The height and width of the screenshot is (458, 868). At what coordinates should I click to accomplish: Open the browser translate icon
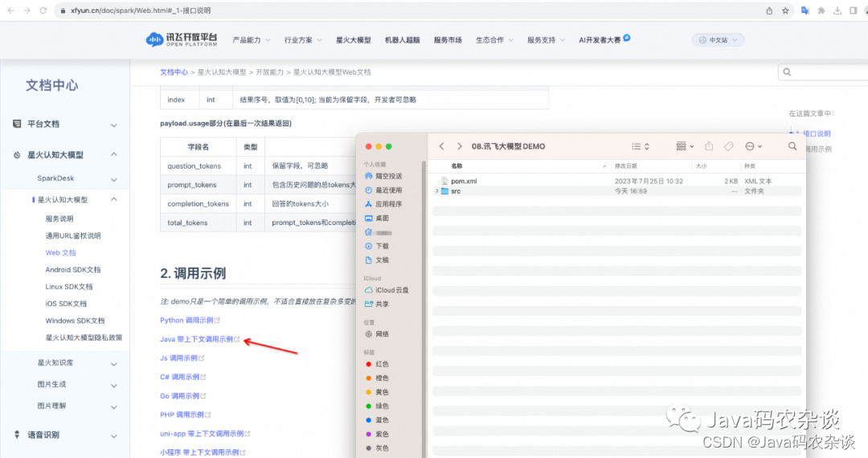click(x=805, y=10)
